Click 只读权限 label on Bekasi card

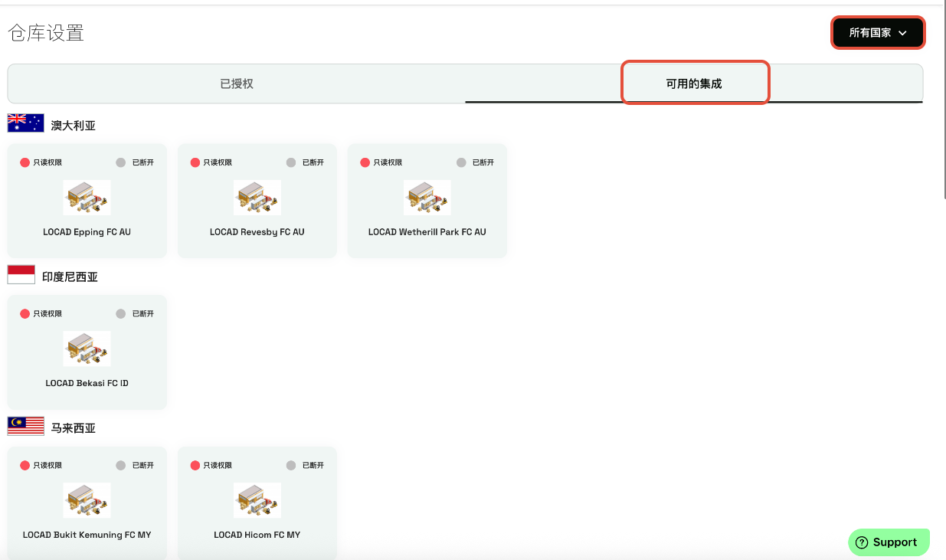click(47, 314)
